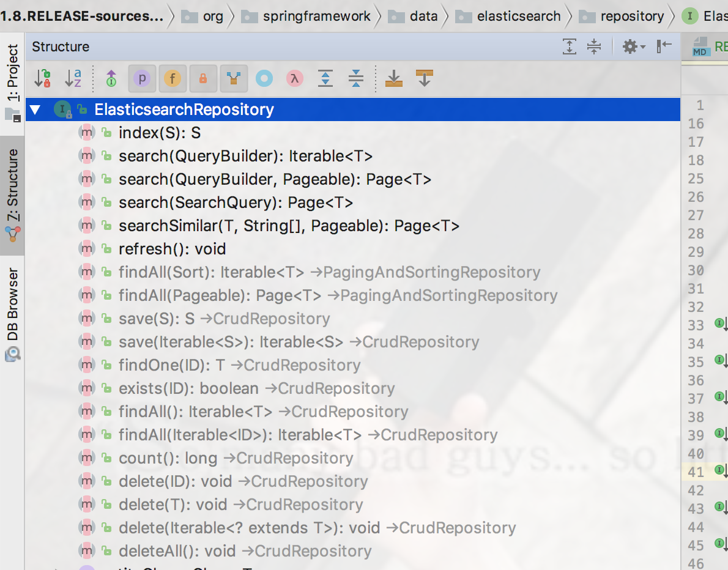Select save(Iterable<S>) method
Image resolution: width=728 pixels, height=570 pixels.
(353, 342)
